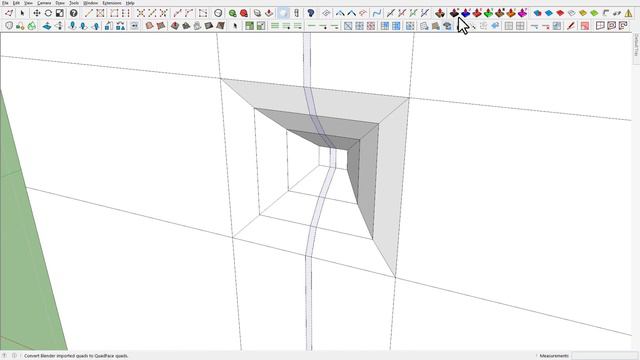Open the Edit menu
The width and height of the screenshot is (640, 360).
[x=16, y=3]
